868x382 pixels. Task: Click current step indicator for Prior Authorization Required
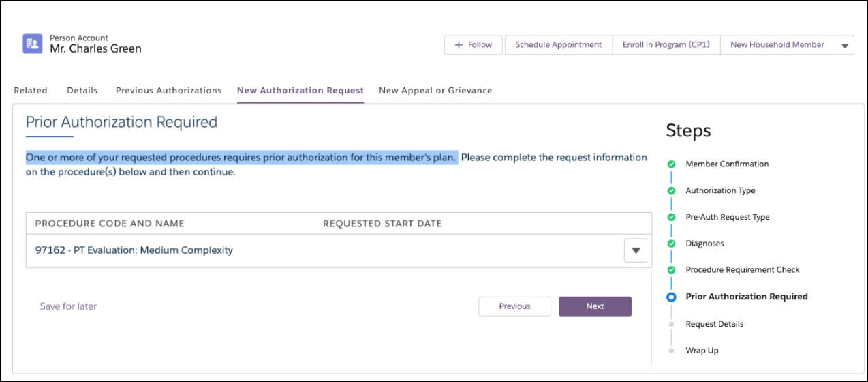pyautogui.click(x=671, y=297)
